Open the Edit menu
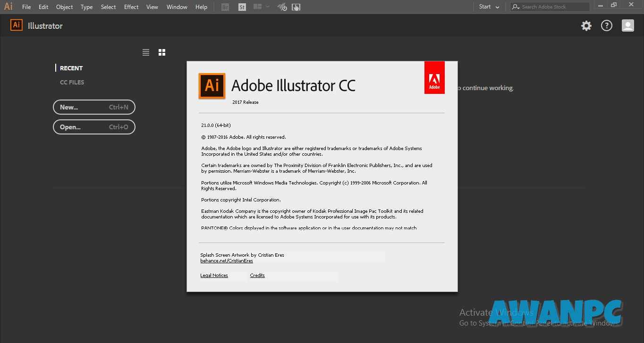Screen dimensions: 644x343 click(x=43, y=7)
